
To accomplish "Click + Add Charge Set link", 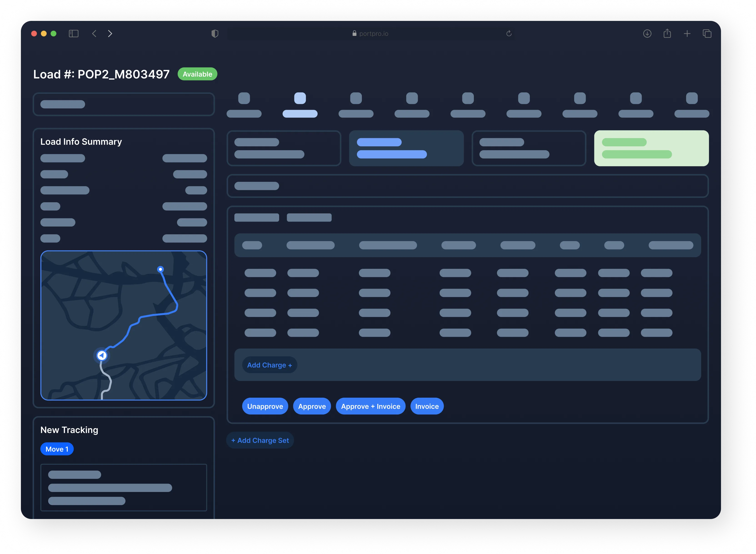I will coord(260,440).
